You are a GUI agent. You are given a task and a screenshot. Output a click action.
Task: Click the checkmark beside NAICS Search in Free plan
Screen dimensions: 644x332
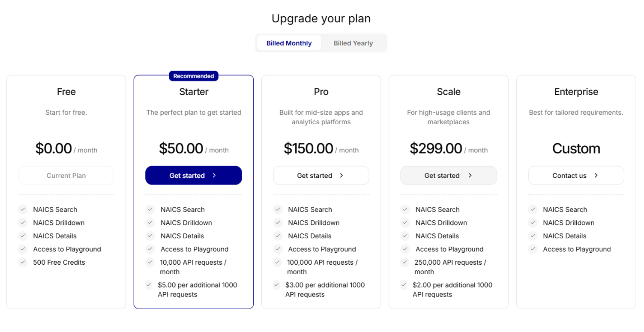(x=23, y=209)
